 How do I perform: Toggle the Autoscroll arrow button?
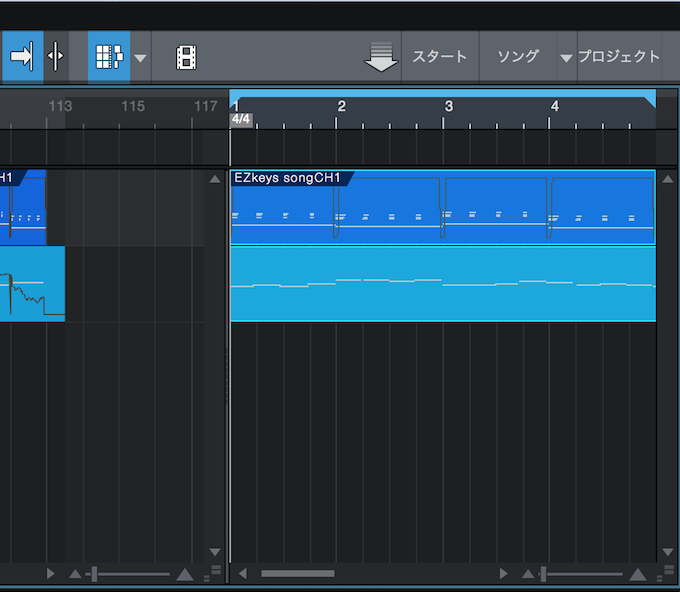23,56
